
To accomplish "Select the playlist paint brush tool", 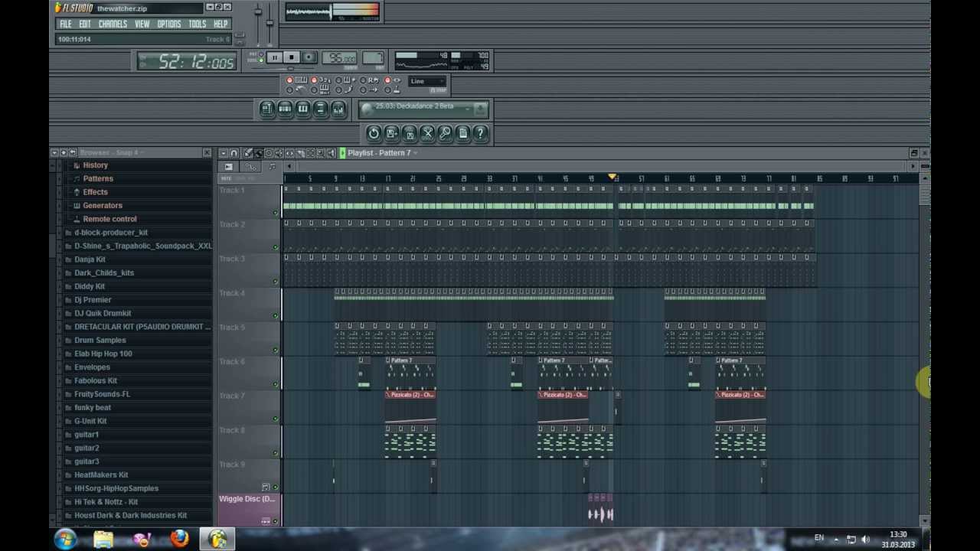I will tap(259, 153).
